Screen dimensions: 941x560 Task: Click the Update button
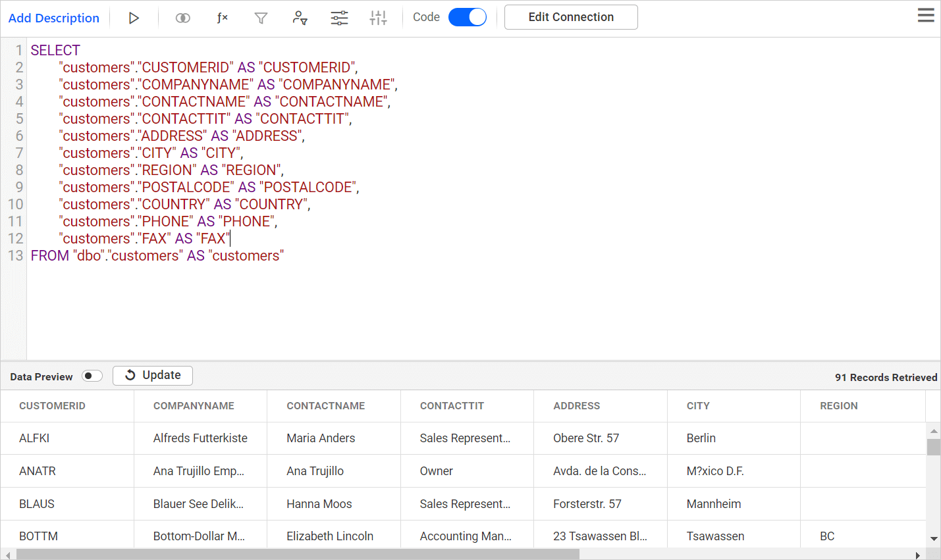[x=153, y=375]
